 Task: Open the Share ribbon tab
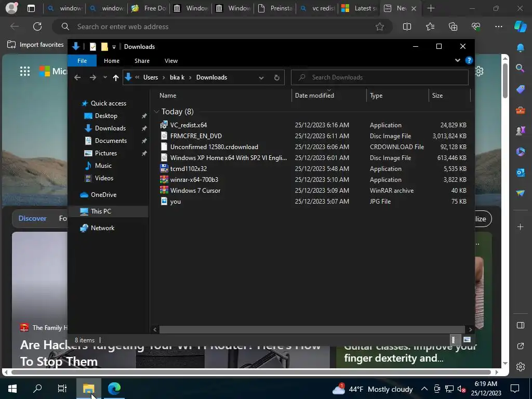(x=142, y=61)
